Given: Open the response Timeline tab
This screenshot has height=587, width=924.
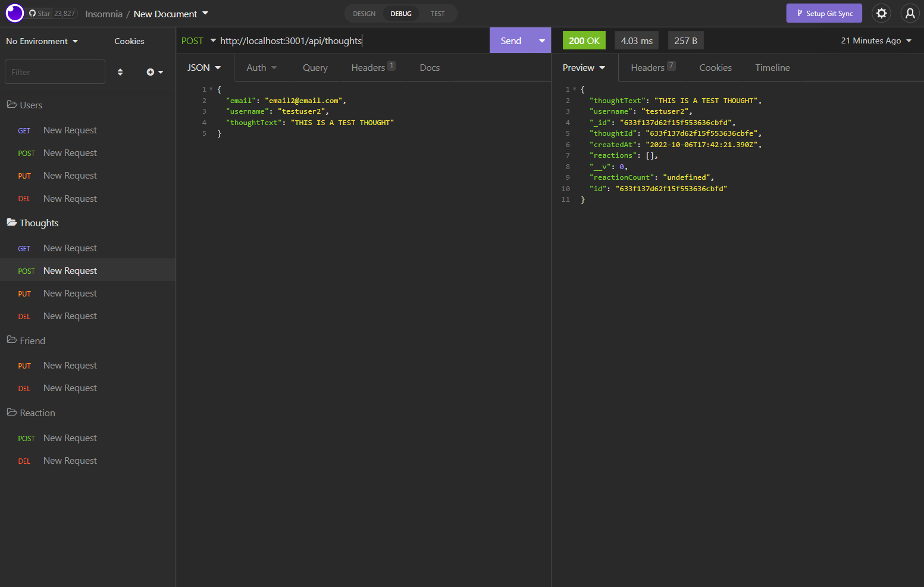Looking at the screenshot, I should 772,67.
